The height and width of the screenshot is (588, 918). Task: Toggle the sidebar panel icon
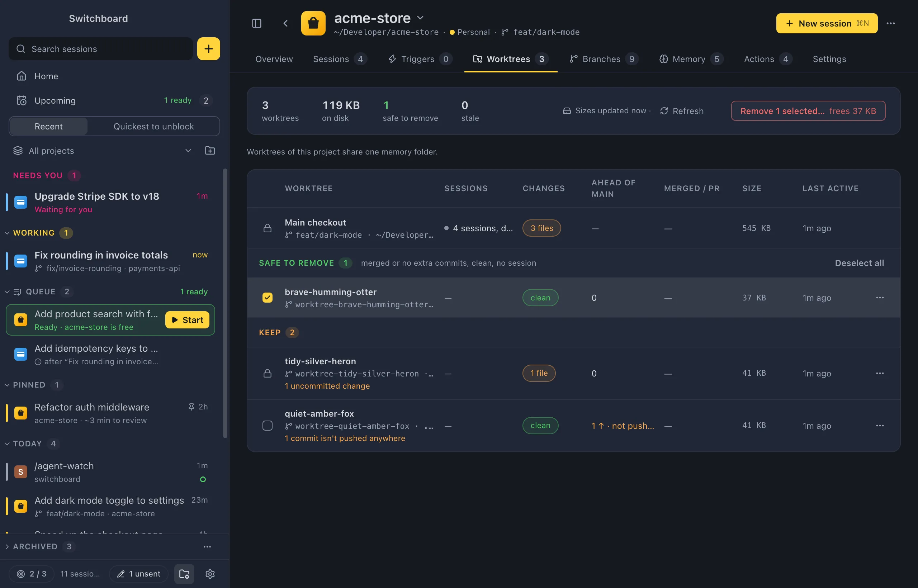(257, 23)
